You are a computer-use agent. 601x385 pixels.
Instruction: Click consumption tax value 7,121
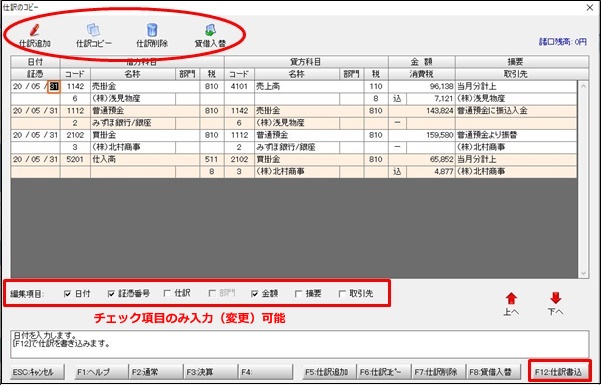click(x=430, y=99)
